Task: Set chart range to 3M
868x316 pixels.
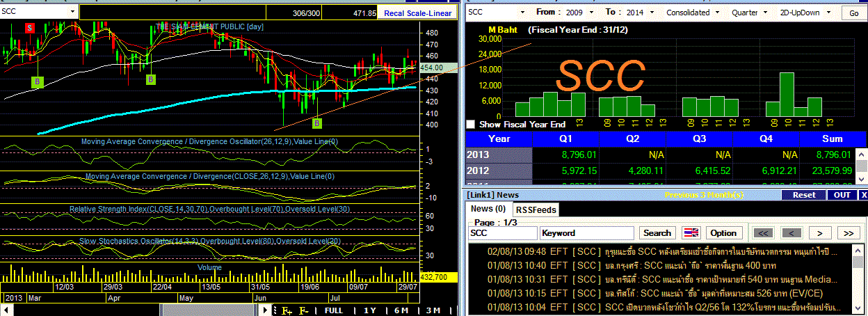Action: pyautogui.click(x=433, y=310)
